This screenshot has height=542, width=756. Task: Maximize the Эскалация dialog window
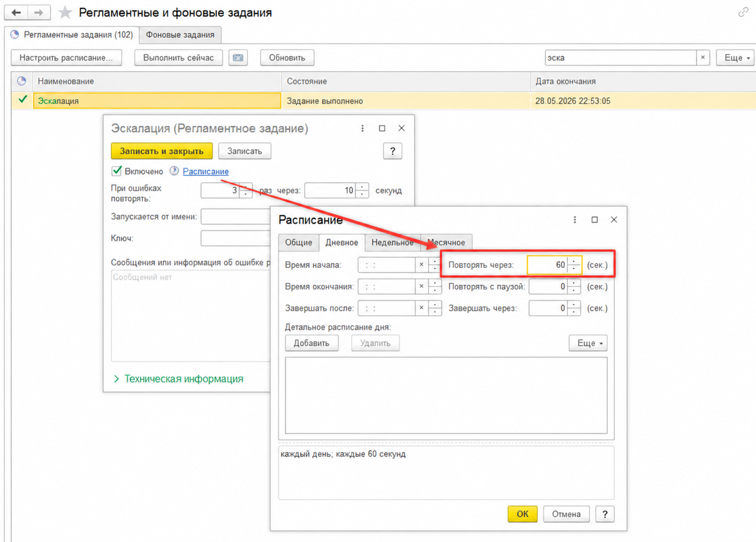point(382,128)
